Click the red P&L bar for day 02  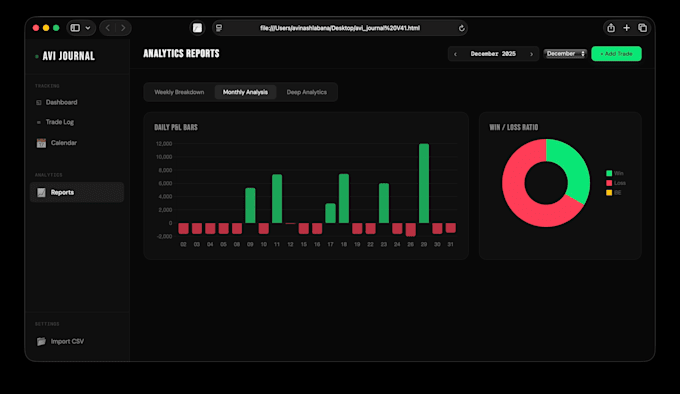pos(183,228)
